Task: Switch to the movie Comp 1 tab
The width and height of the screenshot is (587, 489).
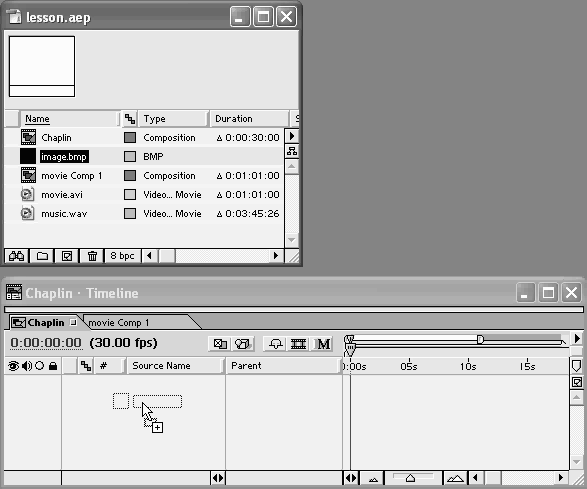Action: [x=118, y=322]
